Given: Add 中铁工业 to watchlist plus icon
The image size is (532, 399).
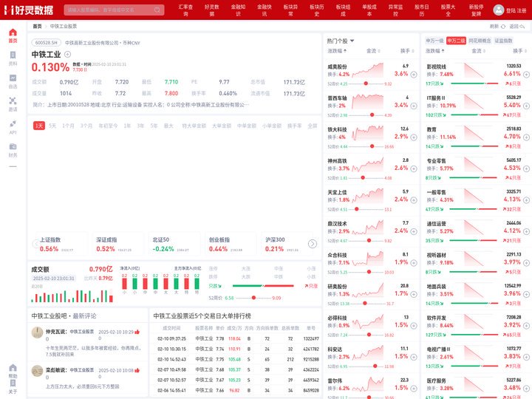Looking at the screenshot, I should [x=67, y=54].
